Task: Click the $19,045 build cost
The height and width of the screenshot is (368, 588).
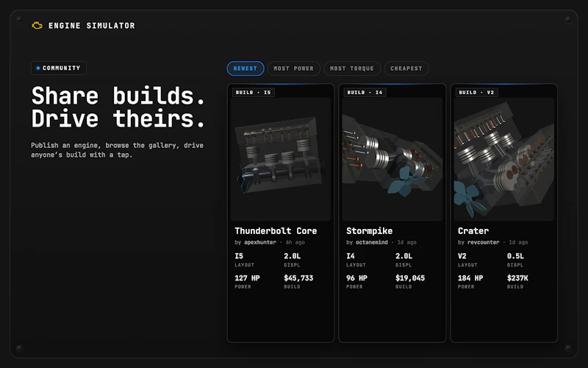Action: pyautogui.click(x=410, y=278)
